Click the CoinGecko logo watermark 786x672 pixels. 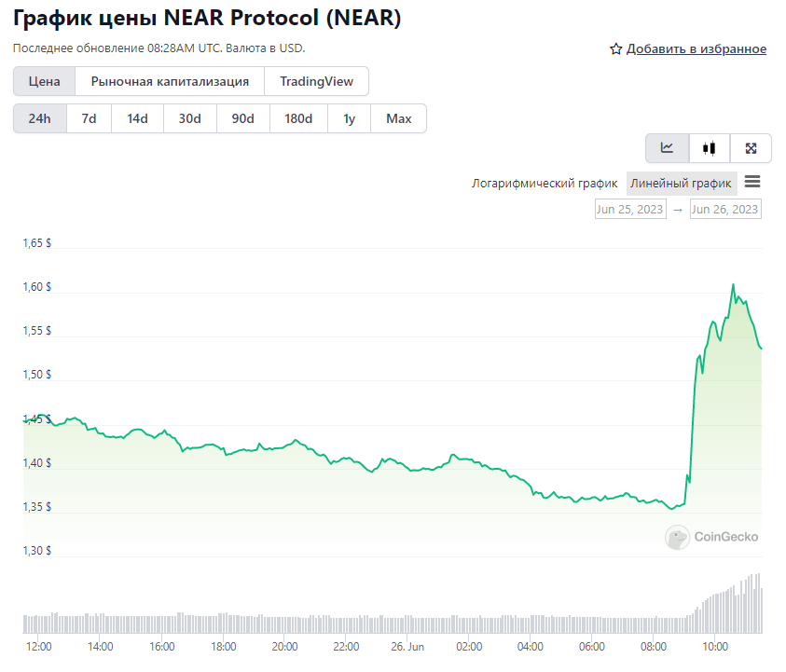(x=711, y=537)
